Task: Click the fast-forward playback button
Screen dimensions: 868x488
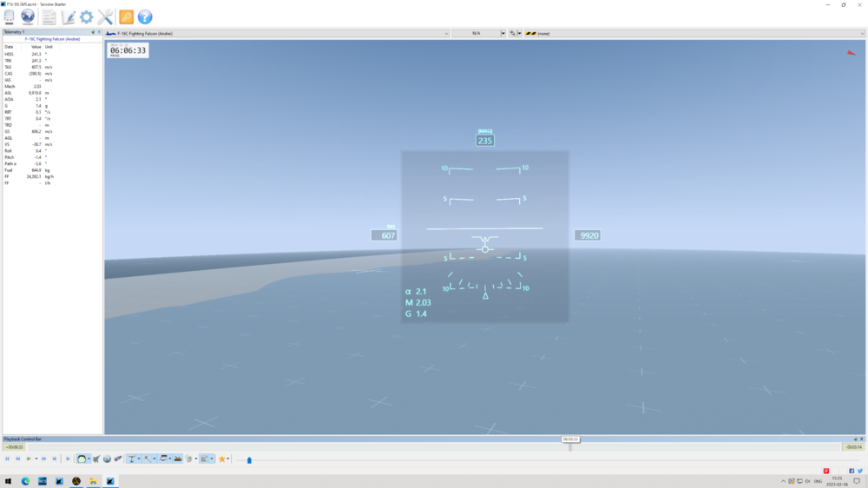Action: (x=43, y=458)
